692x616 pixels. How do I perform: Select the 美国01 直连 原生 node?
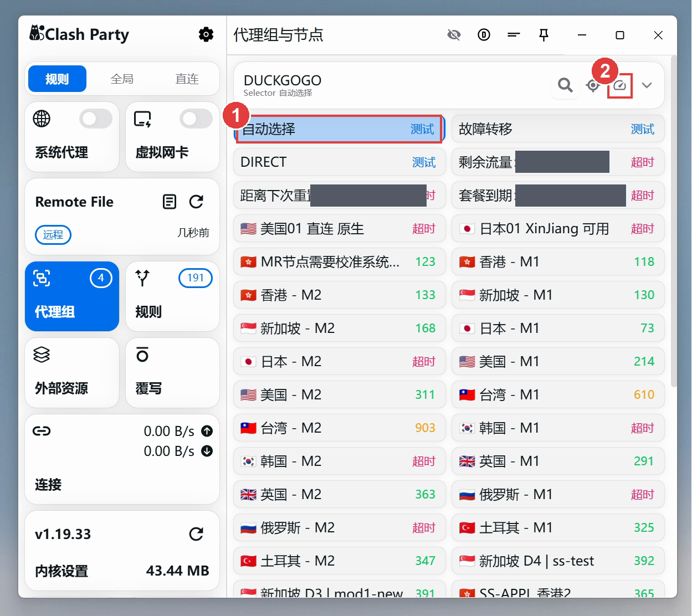[x=339, y=228]
